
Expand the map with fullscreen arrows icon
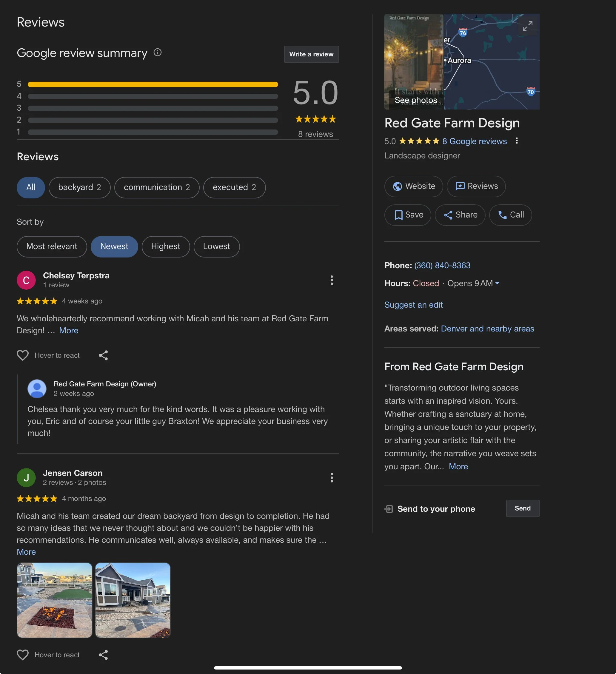tap(527, 26)
